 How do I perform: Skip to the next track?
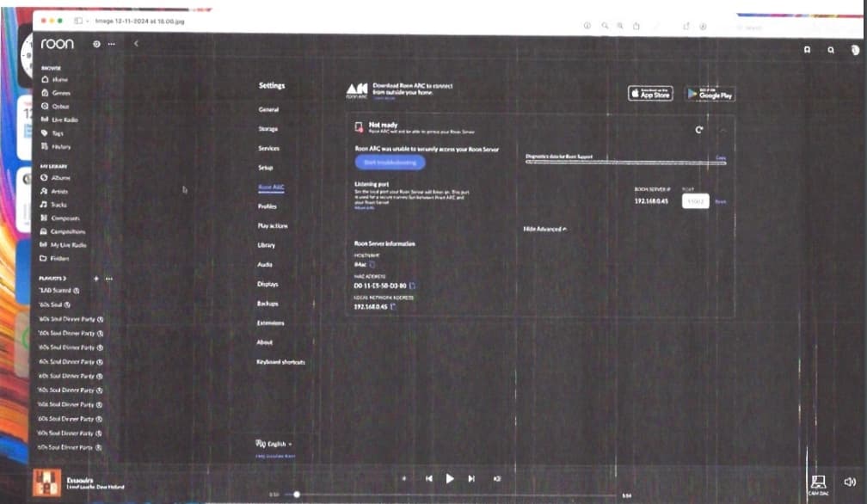[x=471, y=478]
